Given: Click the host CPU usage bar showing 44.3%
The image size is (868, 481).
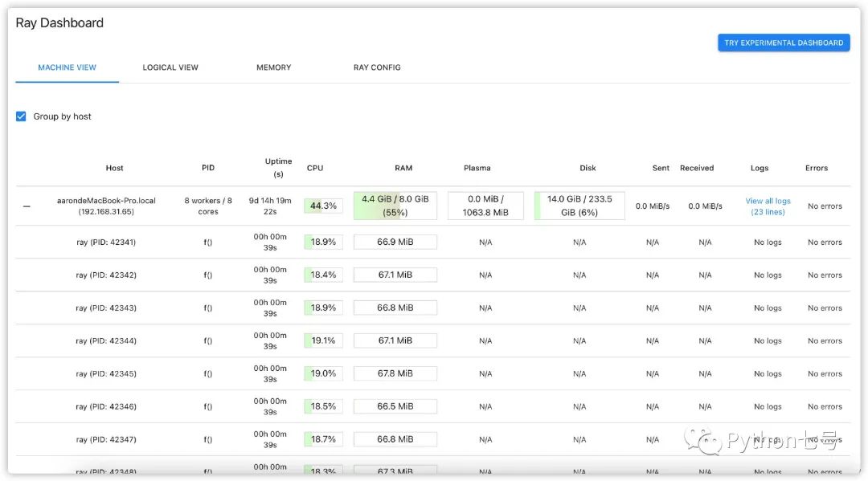Looking at the screenshot, I should tap(323, 206).
